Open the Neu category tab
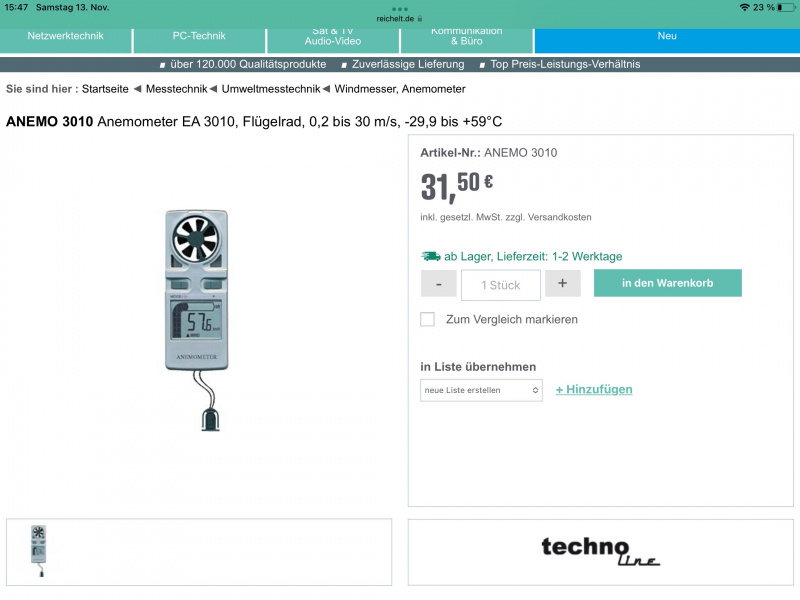This screenshot has width=800, height=600. pyautogui.click(x=667, y=40)
